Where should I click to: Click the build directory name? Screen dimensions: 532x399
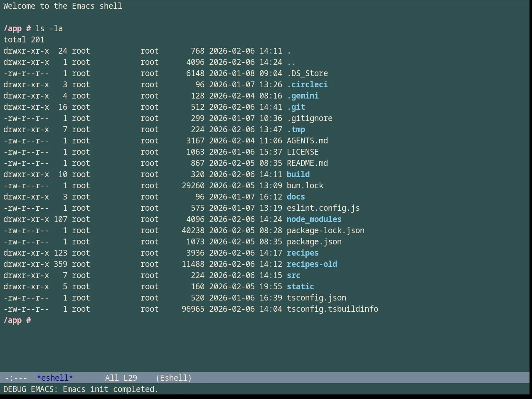pos(298,174)
